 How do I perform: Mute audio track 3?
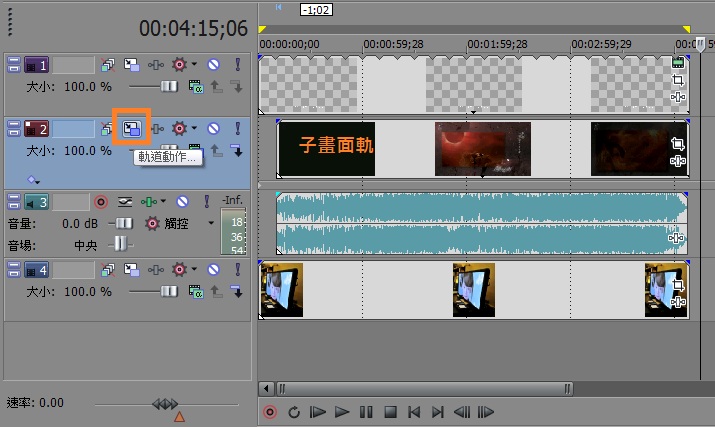182,201
